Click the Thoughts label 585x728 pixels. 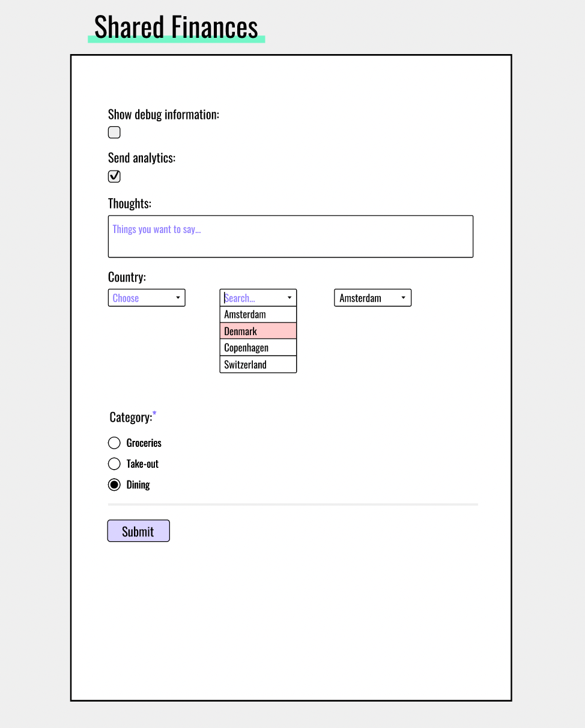click(x=129, y=203)
